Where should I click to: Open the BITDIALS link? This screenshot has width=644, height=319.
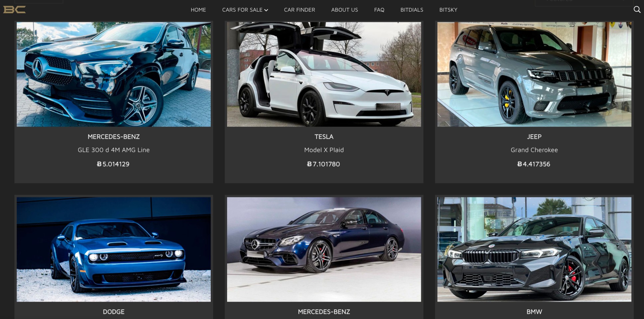click(412, 10)
